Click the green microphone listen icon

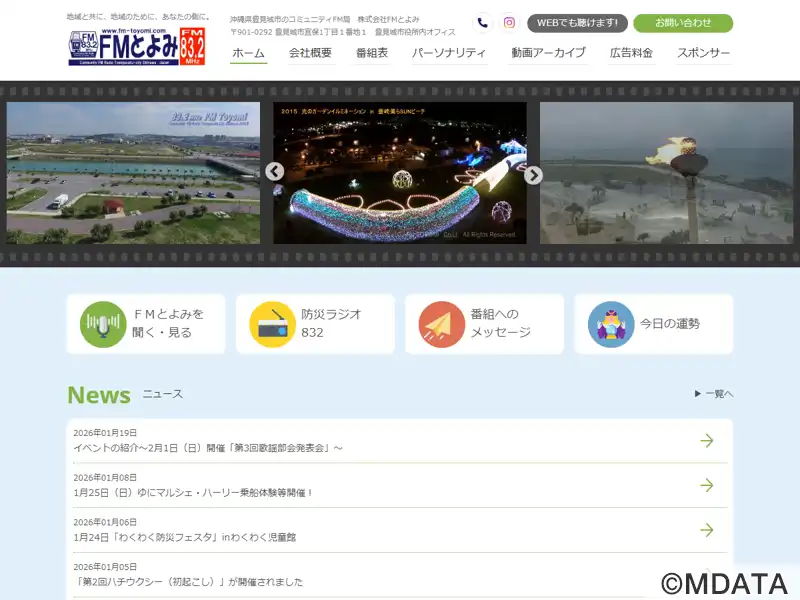[x=103, y=324]
